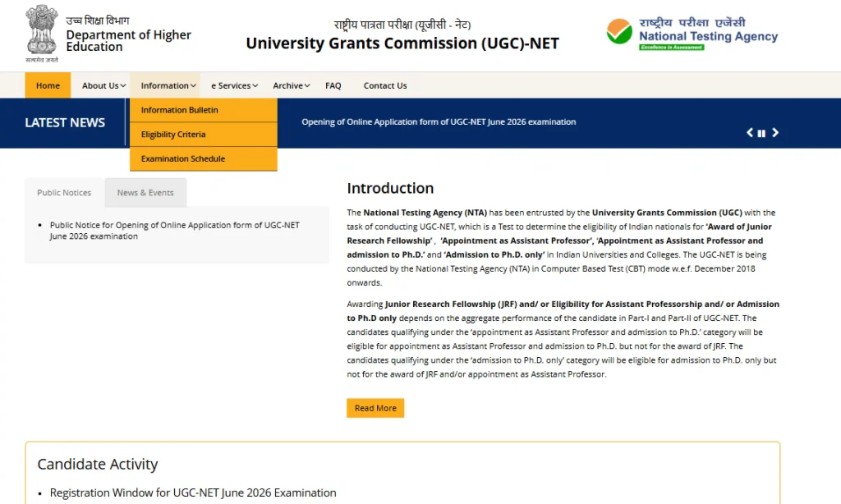Click the National Testing Agency logo

pyautogui.click(x=690, y=33)
